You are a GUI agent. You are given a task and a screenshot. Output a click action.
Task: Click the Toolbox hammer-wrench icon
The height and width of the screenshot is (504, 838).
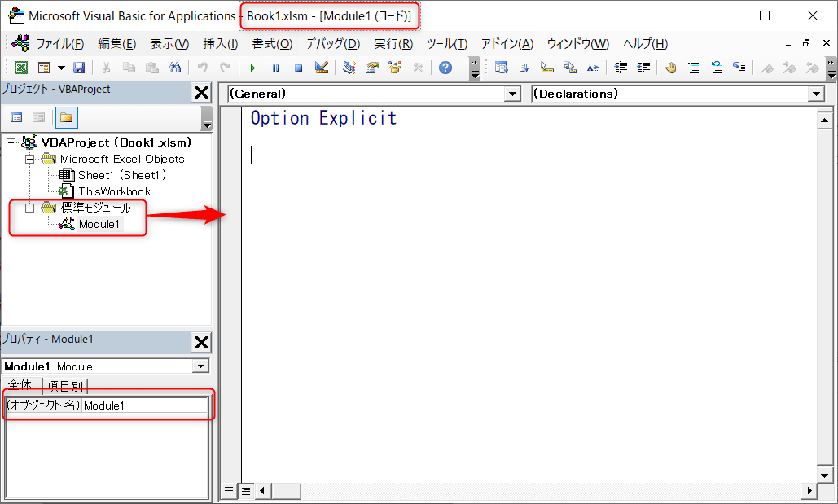point(418,68)
